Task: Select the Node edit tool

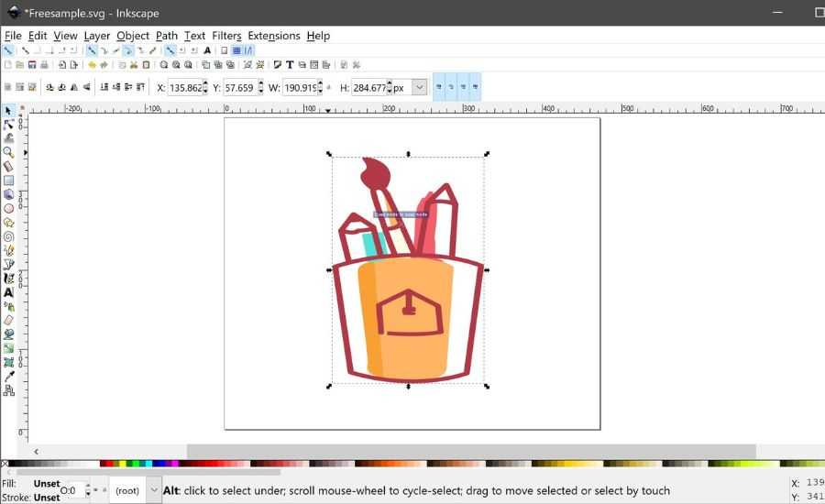Action: (8, 125)
